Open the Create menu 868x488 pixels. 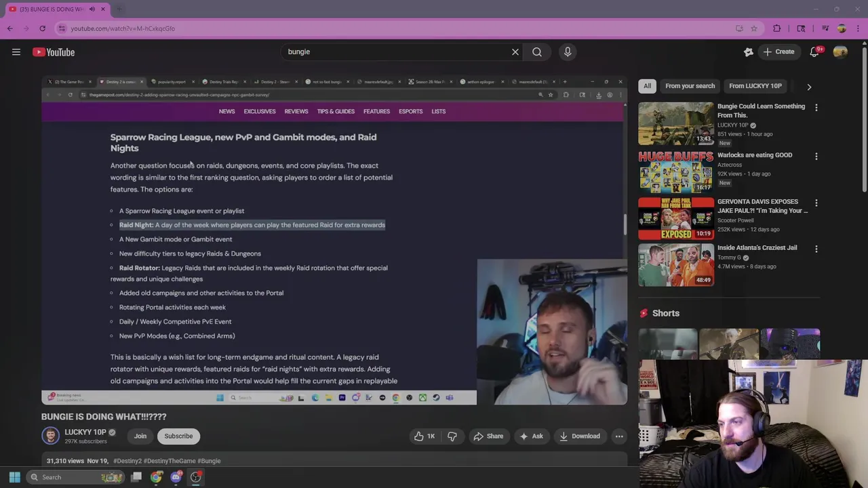tap(778, 52)
